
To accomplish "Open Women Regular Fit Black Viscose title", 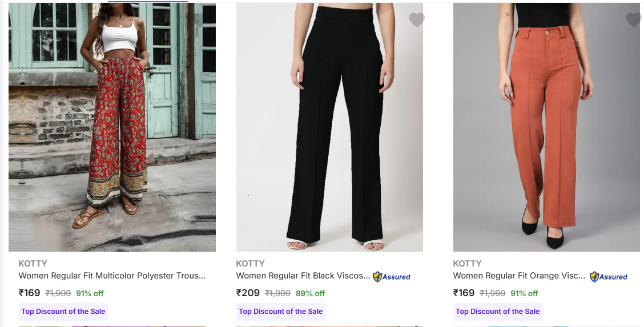I will (x=303, y=276).
